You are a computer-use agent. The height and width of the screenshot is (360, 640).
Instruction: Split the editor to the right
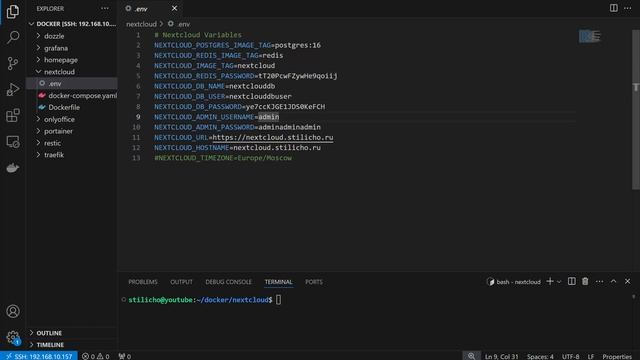pyautogui.click(x=613, y=8)
